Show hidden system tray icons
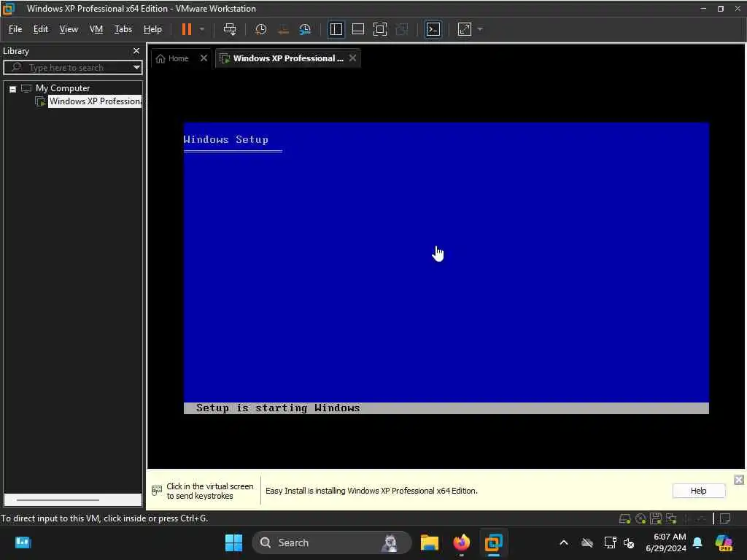747x560 pixels. 564,542
